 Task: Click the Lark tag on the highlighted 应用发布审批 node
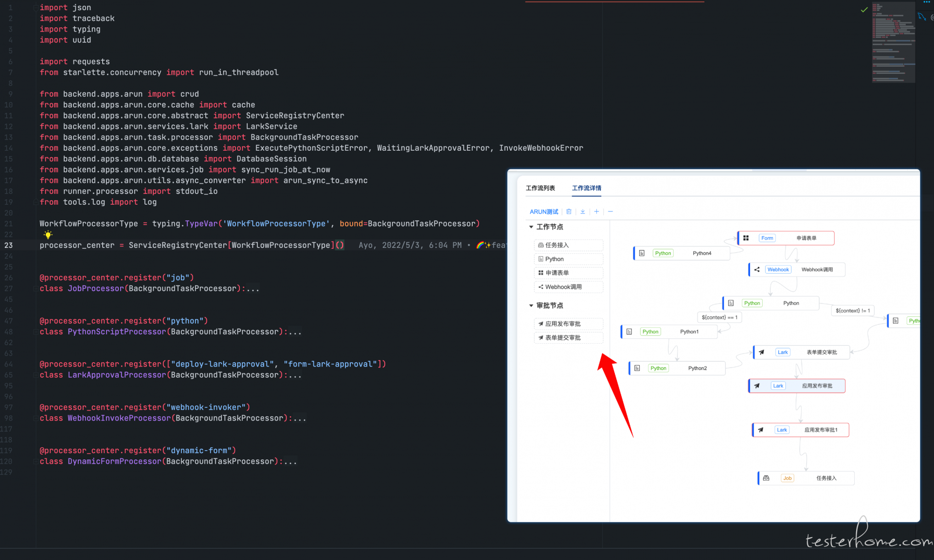pos(778,385)
